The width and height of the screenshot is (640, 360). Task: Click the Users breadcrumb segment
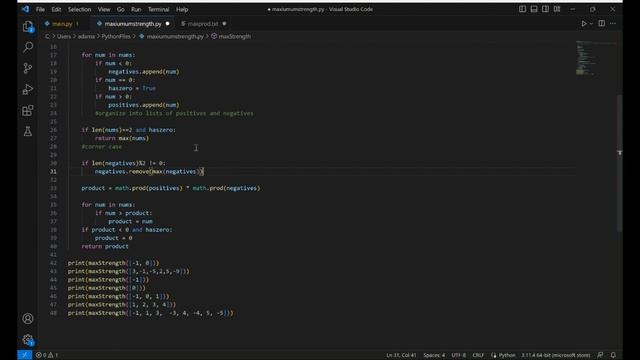64,36
